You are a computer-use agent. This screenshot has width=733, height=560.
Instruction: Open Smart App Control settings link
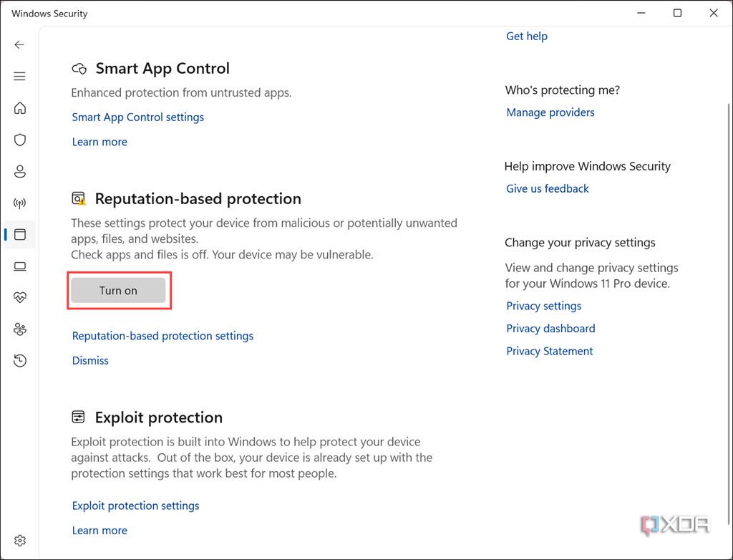138,117
